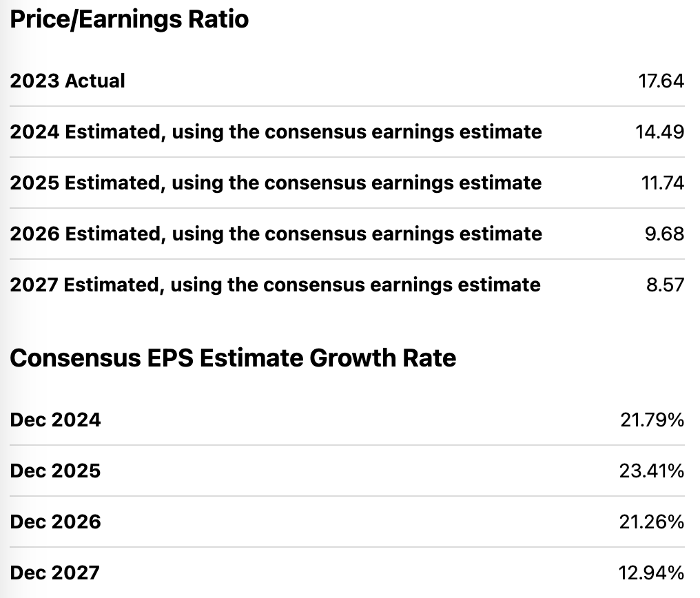The image size is (700, 598).
Task: Select the Dec 2027 row label
Action: [55, 573]
